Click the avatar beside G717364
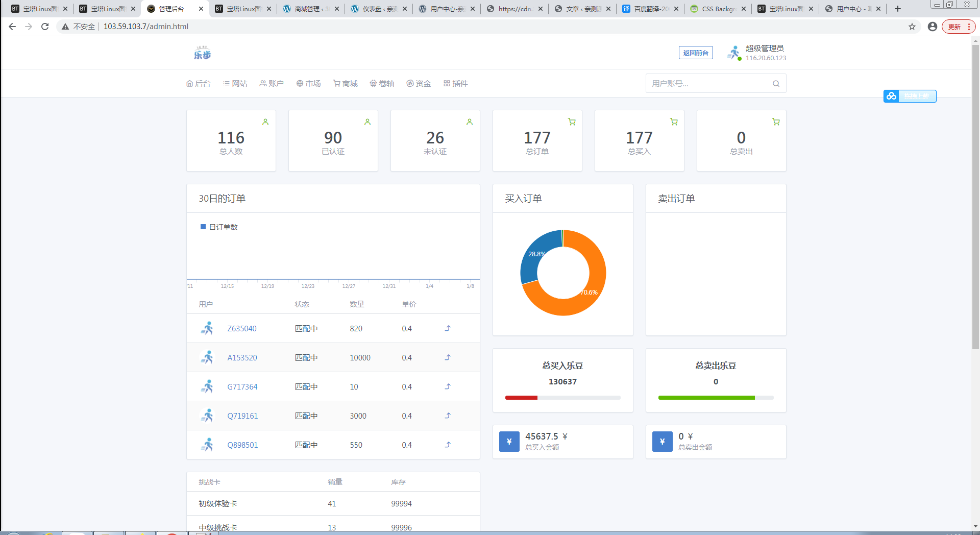 207,386
